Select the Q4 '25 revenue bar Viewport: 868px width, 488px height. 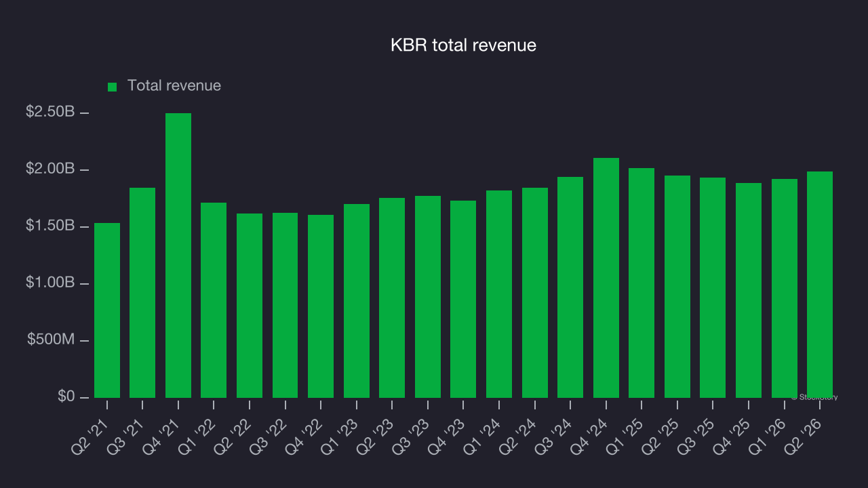(x=749, y=290)
